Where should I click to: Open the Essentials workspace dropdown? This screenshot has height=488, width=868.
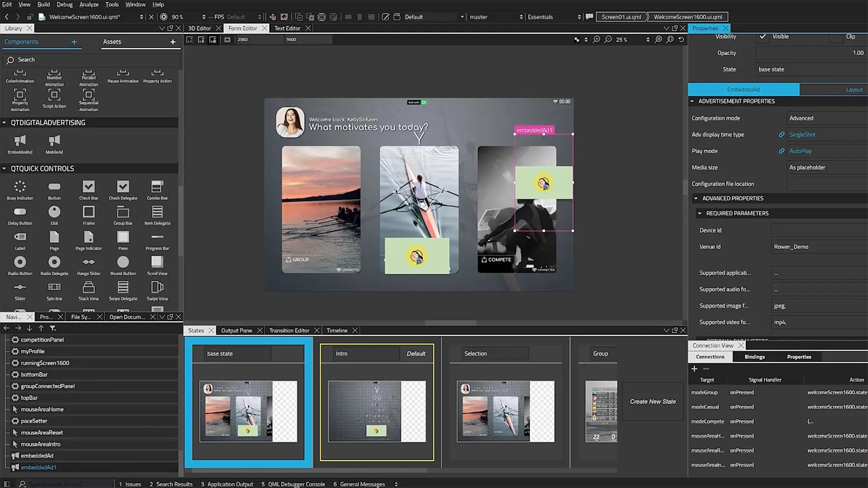tap(555, 17)
